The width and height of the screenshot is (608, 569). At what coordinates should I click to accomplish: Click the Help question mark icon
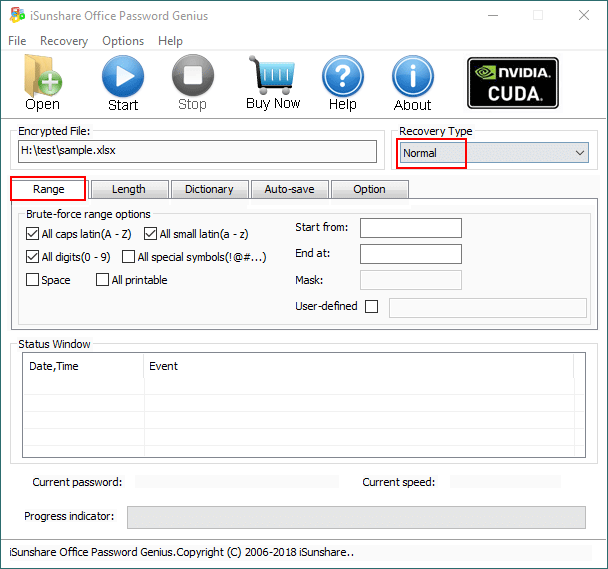(x=343, y=76)
